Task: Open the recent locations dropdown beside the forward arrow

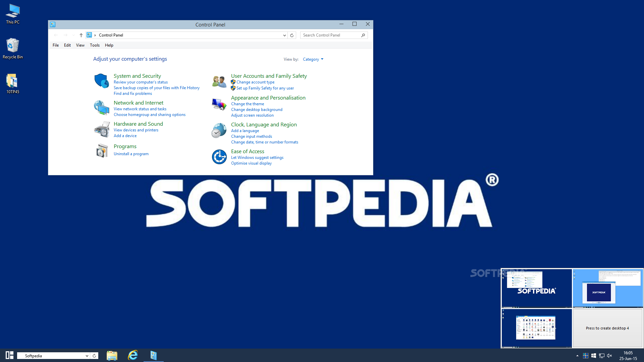Action: 73,35
